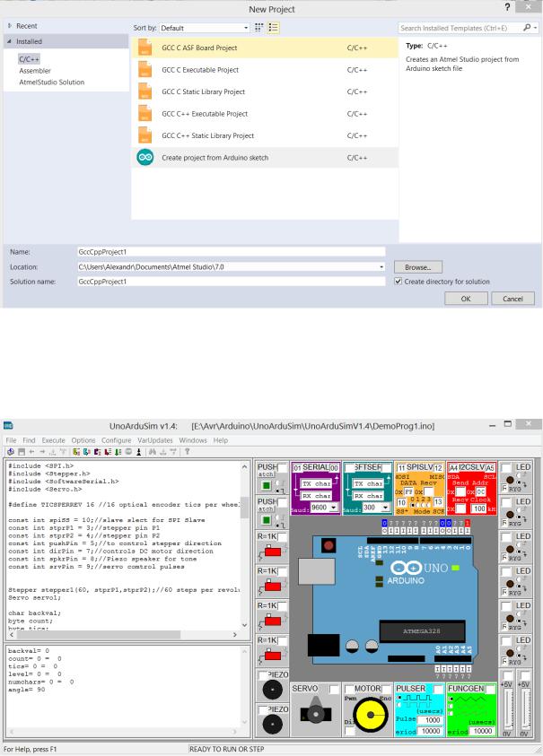This screenshot has height=756, width=543.
Task: Click the first green PUSH button
Action: pos(266,485)
